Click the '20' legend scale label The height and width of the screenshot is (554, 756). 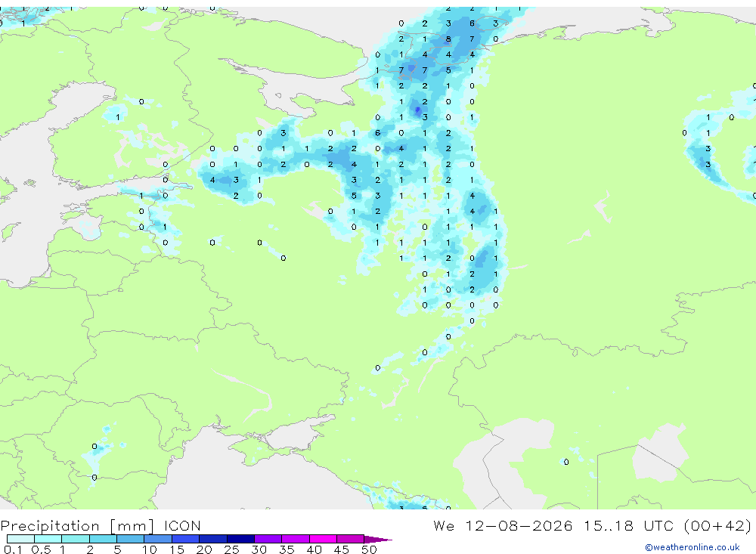click(x=204, y=549)
